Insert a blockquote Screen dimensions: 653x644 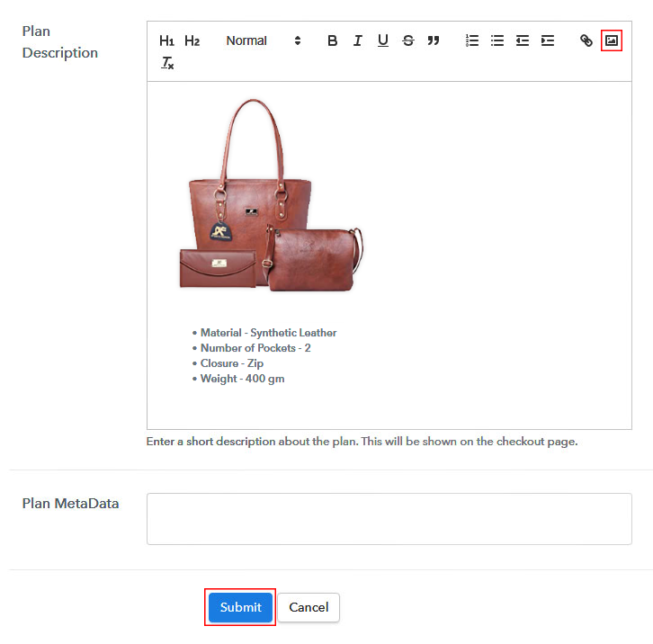pyautogui.click(x=434, y=40)
